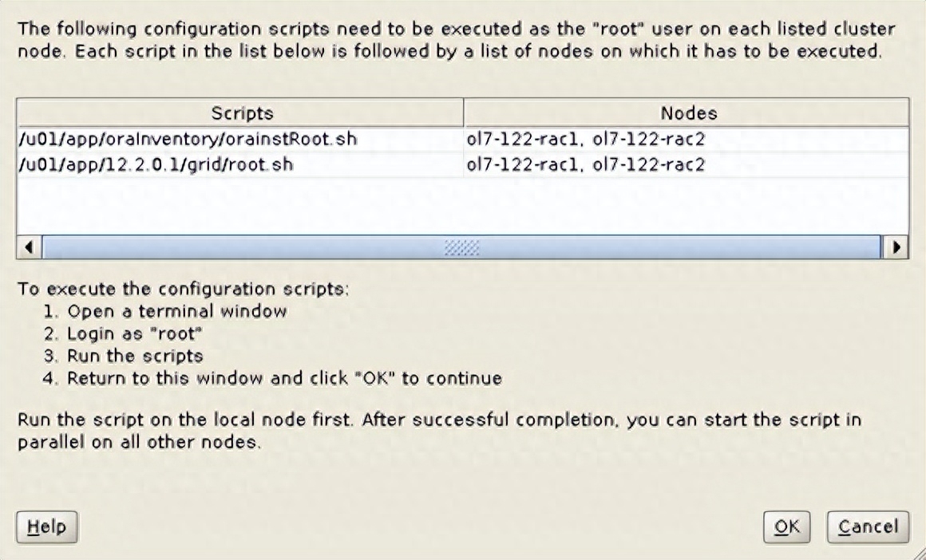Click the horizontal scrollbar thumb grip
The width and height of the screenshot is (926, 560).
pos(463,247)
